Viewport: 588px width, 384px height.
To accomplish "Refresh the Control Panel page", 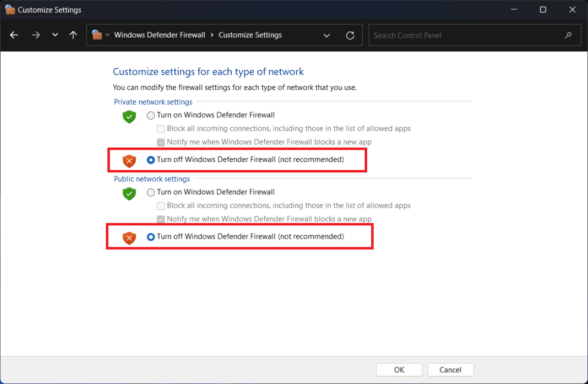I will [350, 35].
